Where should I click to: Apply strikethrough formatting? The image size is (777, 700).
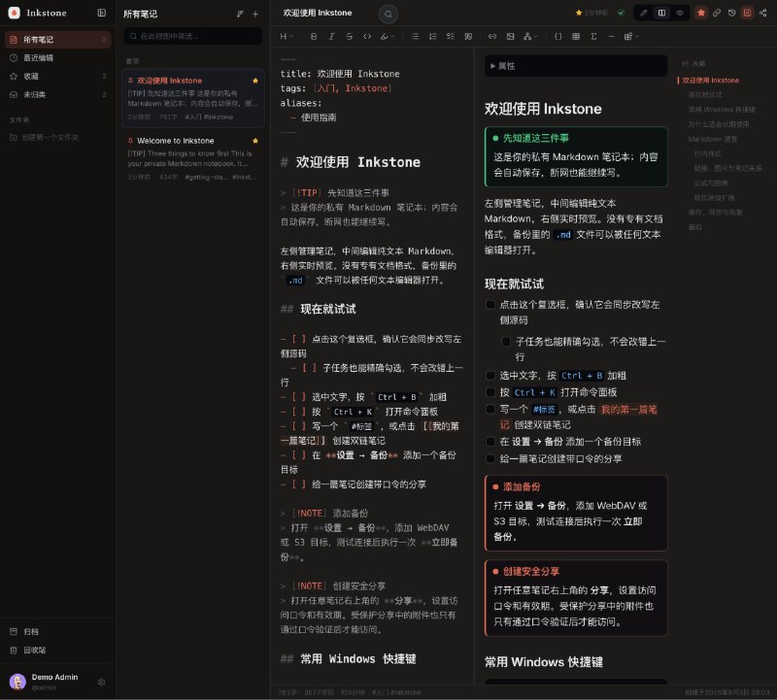pos(350,36)
